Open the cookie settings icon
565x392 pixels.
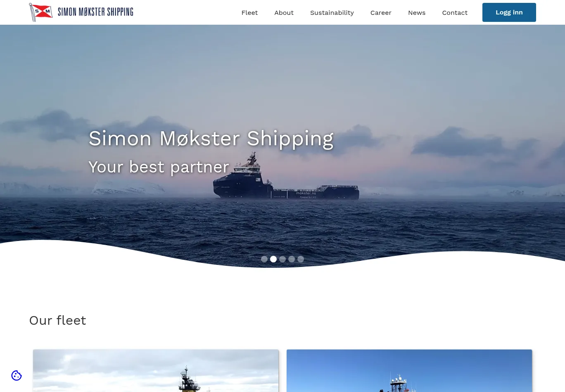[x=17, y=375]
